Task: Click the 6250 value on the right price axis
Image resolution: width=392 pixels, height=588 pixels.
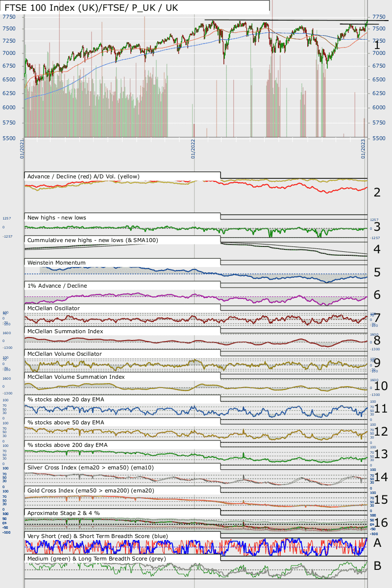Action: (378, 93)
